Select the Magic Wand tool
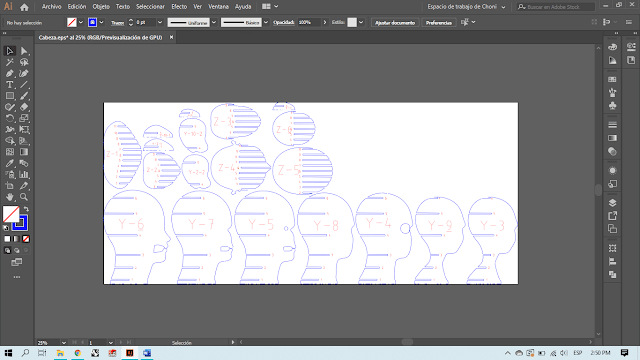The image size is (640, 360). point(10,62)
